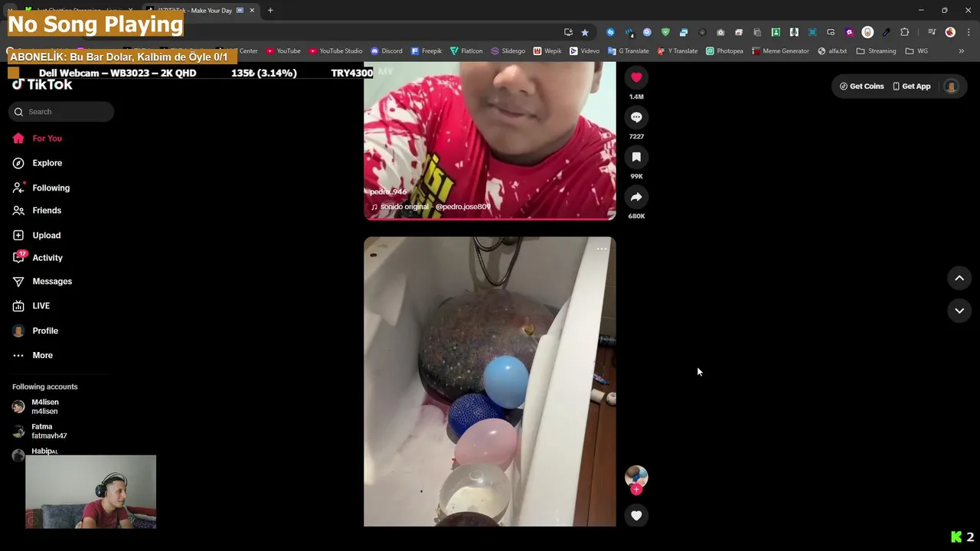Open comments showing 7227
Viewport: 980px width, 551px height.
tap(636, 117)
